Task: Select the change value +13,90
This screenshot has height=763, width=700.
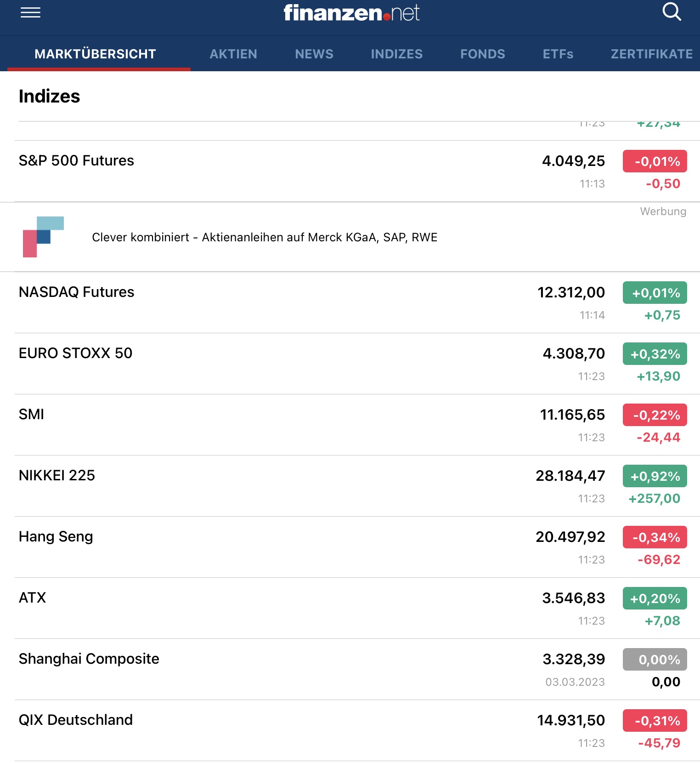Action: pos(658,376)
